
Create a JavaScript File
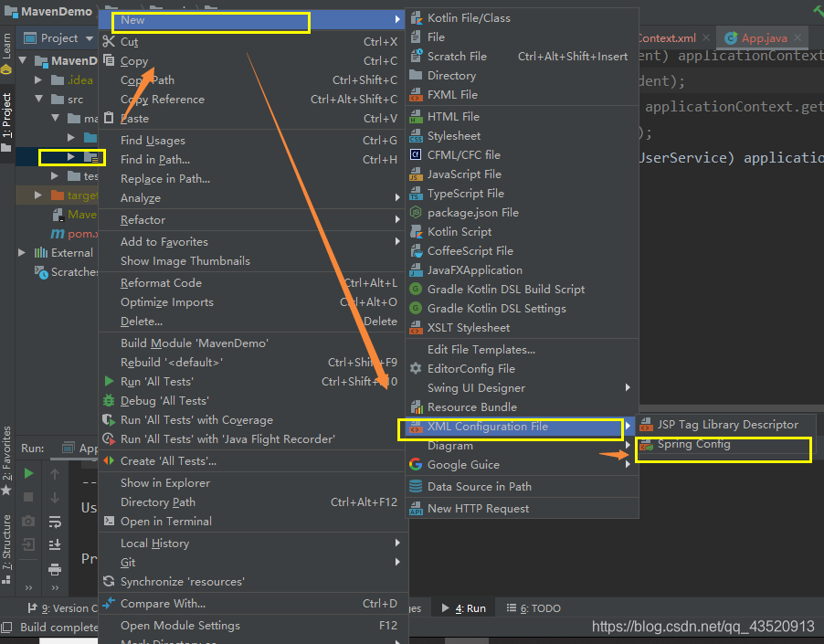(x=522, y=174)
